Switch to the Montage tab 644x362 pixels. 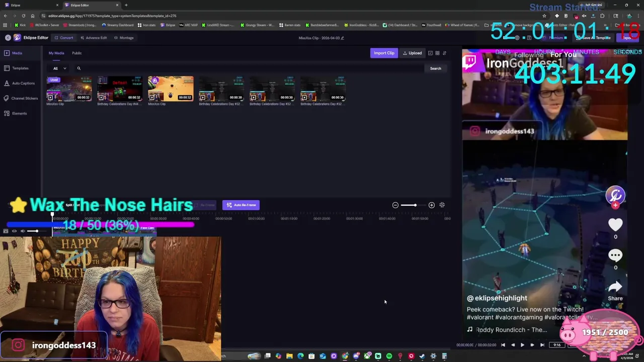(124, 38)
